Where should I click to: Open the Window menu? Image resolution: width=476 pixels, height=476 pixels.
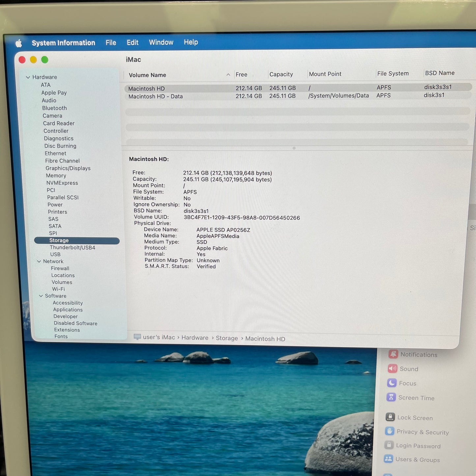pyautogui.click(x=161, y=42)
